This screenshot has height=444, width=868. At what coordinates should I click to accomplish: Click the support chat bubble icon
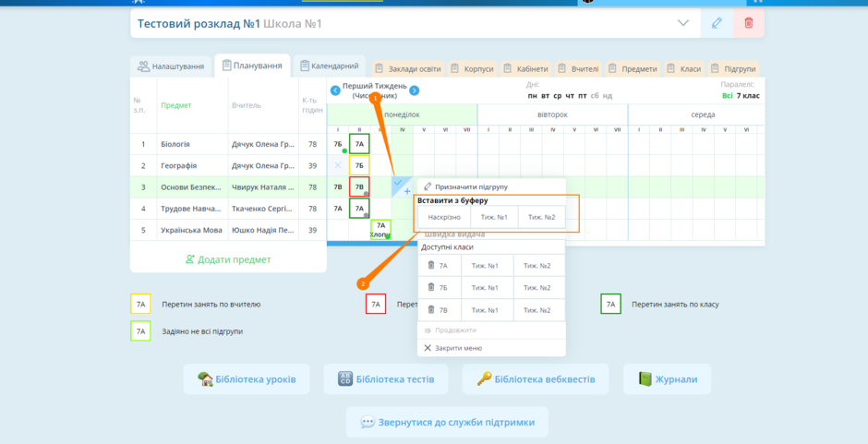[x=368, y=422]
